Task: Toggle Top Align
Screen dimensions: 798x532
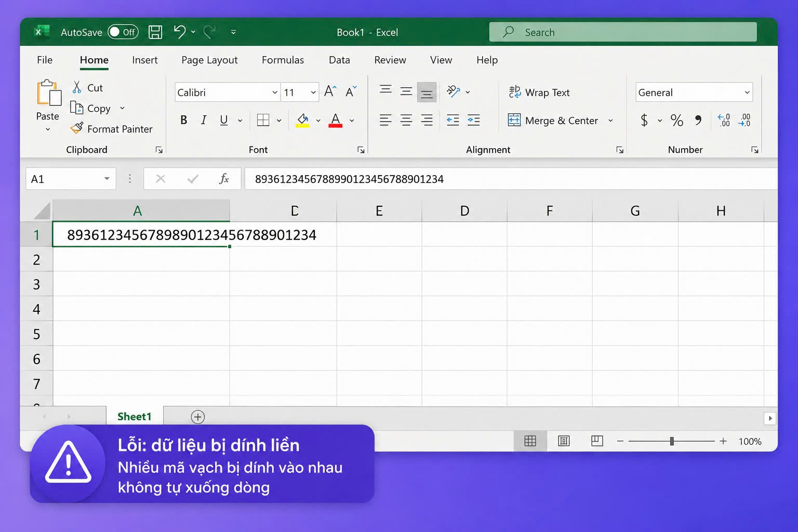Action: pos(385,90)
